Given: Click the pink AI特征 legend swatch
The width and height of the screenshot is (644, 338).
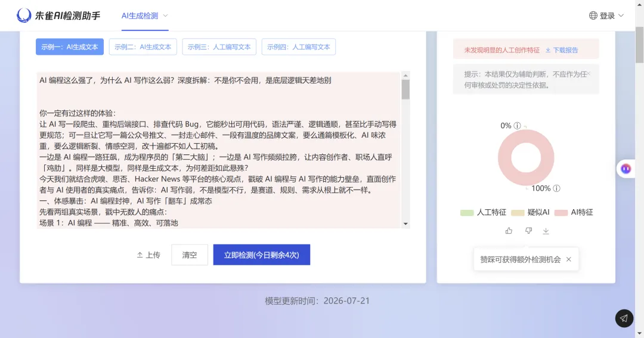Looking at the screenshot, I should pyautogui.click(x=561, y=213).
